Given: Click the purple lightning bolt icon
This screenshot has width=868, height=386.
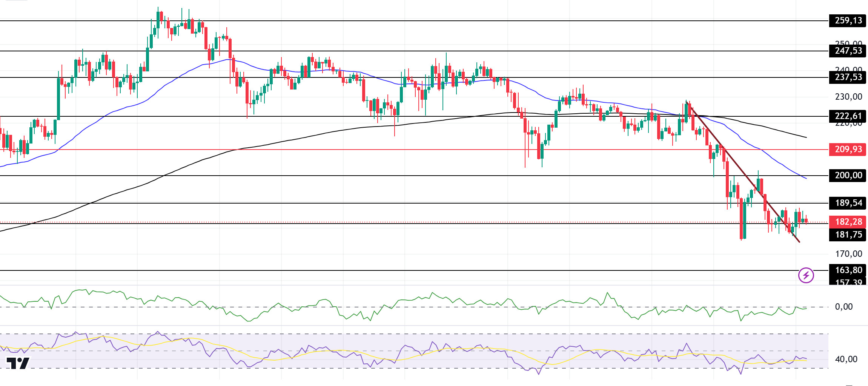Looking at the screenshot, I should point(806,275).
